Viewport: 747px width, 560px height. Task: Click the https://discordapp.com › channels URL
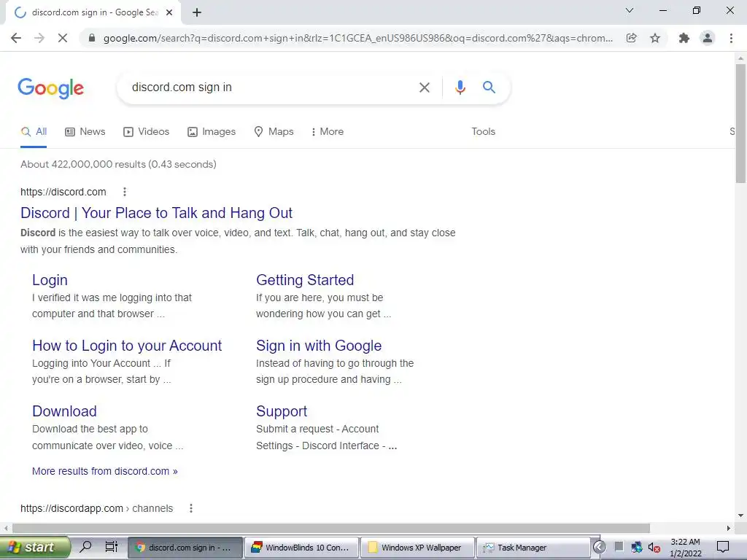coord(97,508)
